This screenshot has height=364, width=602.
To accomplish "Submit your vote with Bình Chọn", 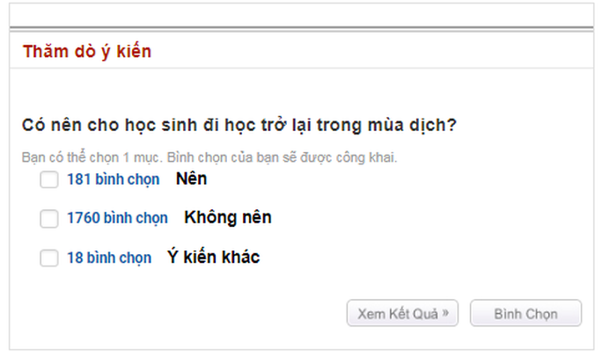I will 525,313.
